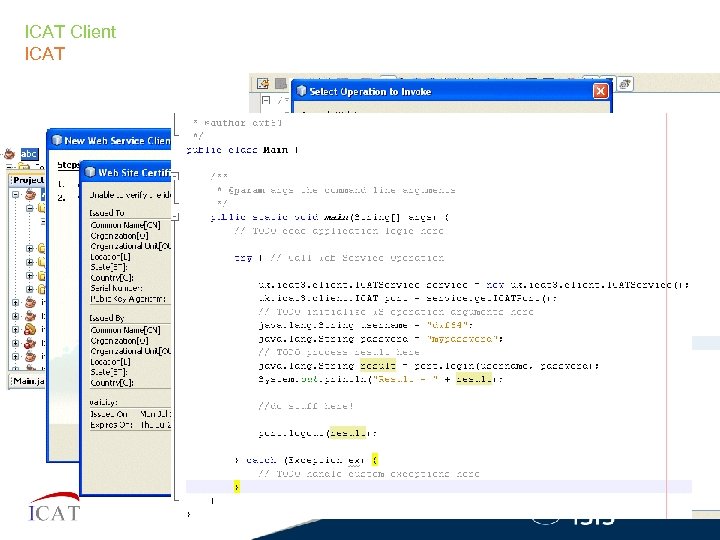Click the Steps heading in New Web Service Client dialog
The image size is (720, 540).
click(68, 165)
